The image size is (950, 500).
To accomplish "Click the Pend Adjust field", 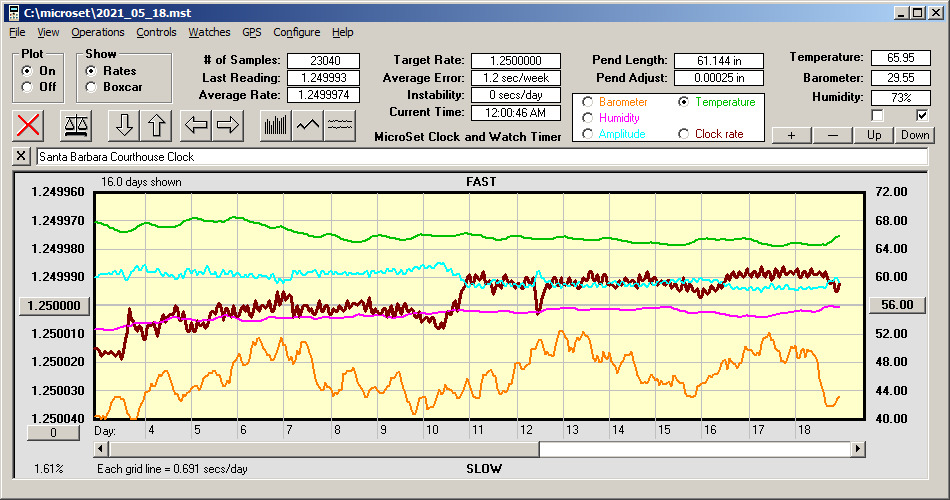I will click(x=719, y=78).
